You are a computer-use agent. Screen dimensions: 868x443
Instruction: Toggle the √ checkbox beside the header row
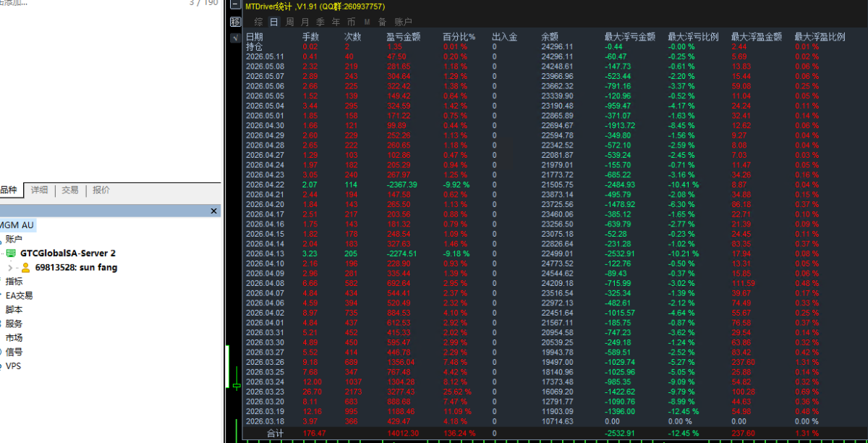[x=236, y=38]
